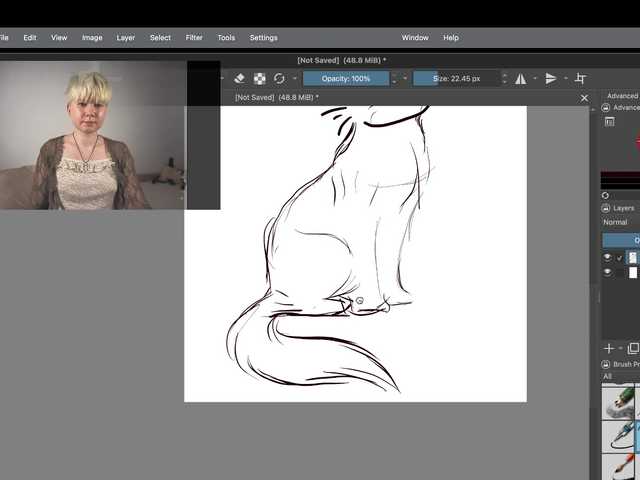Viewport: 640px width, 480px height.
Task: Toggle the checkmark on the top layer
Action: click(x=620, y=258)
